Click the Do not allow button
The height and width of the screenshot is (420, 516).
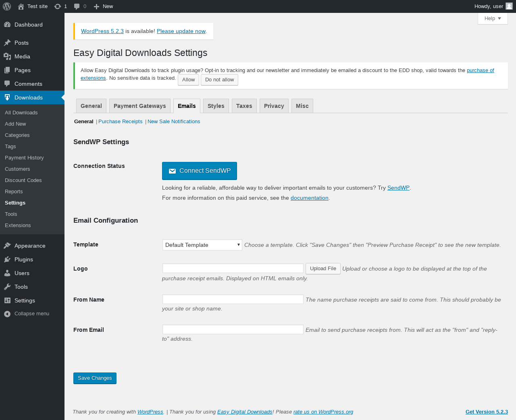point(219,80)
